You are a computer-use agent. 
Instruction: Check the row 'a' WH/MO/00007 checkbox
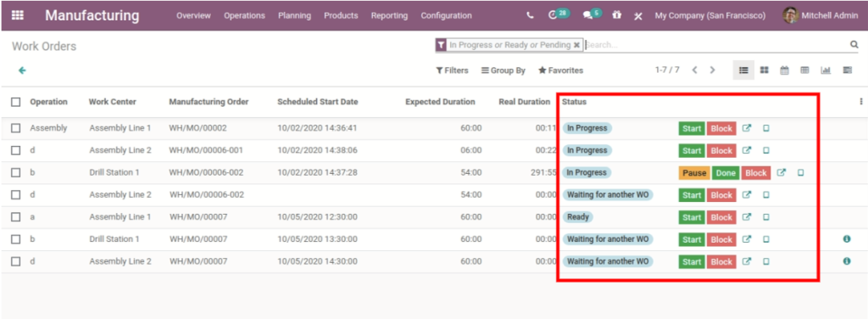pos(16,216)
